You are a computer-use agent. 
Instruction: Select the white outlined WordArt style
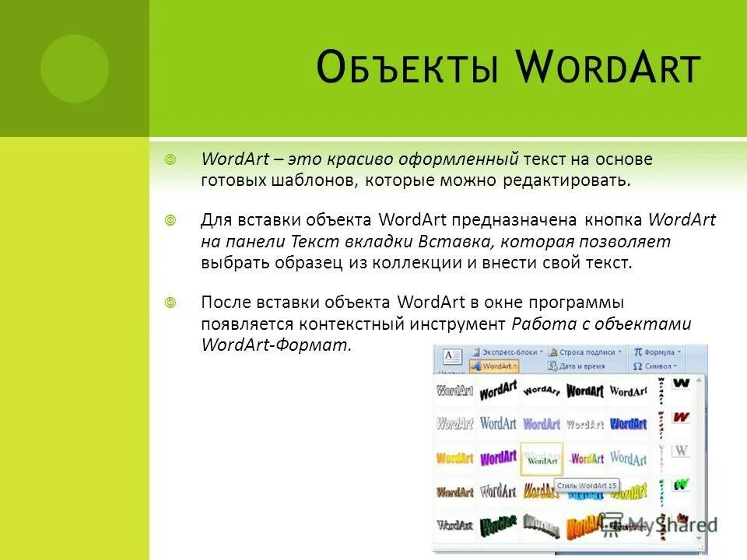454,391
